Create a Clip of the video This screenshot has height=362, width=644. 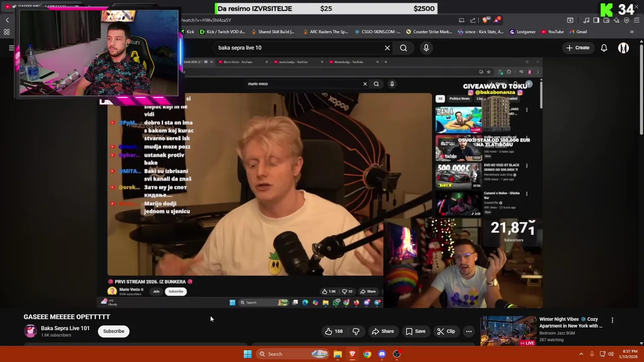pos(446,331)
